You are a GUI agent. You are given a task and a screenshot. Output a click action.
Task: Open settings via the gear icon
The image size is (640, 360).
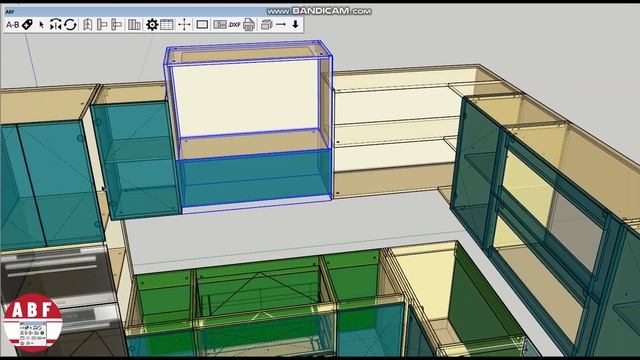coord(152,24)
